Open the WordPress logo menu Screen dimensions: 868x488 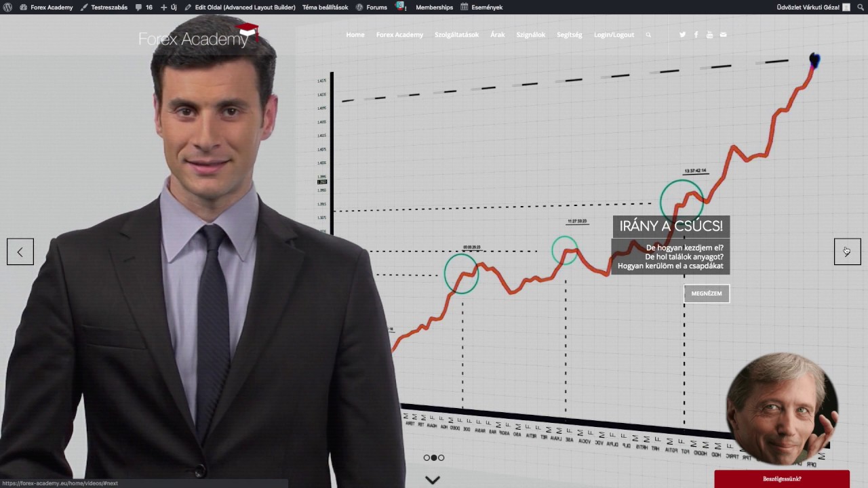click(7, 7)
